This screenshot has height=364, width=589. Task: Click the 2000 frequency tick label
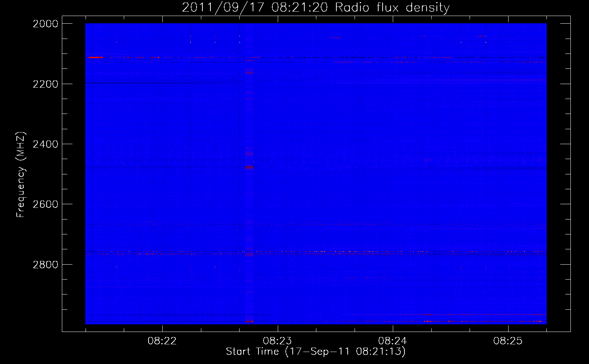click(46, 24)
